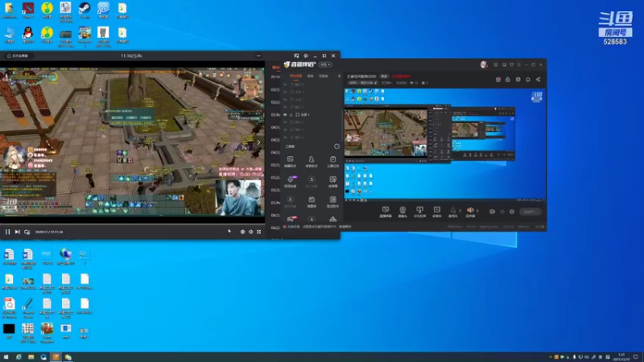Switch the video player to fullscreen

click(x=258, y=232)
